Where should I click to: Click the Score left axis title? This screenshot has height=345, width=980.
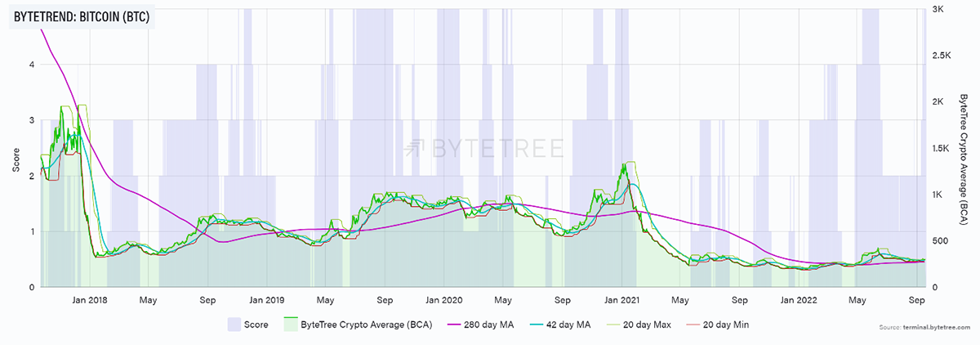(x=16, y=159)
